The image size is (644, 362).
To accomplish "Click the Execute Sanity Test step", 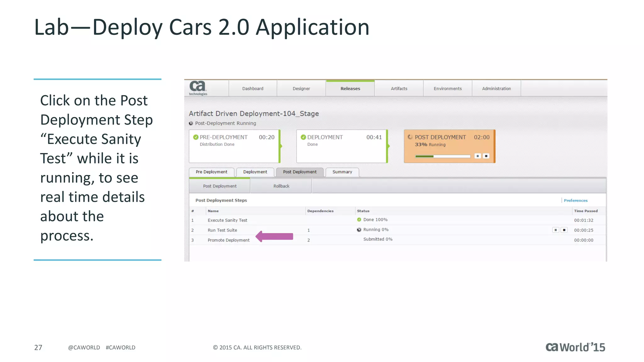I will 227,220.
